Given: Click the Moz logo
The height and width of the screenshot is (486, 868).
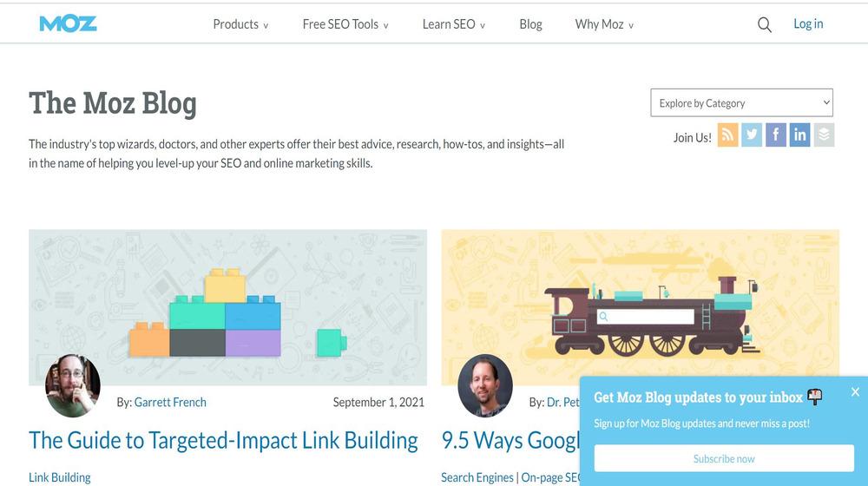Looking at the screenshot, I should click(x=68, y=23).
